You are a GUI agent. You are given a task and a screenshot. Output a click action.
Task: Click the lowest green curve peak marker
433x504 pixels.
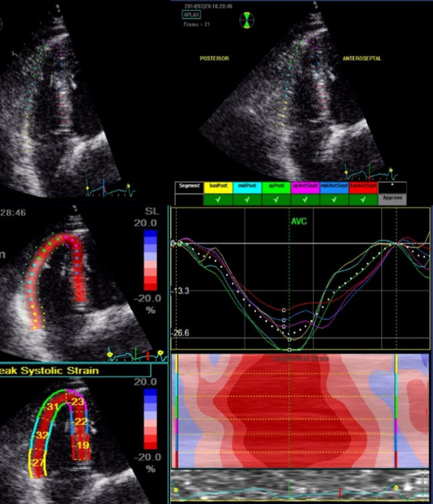[x=290, y=350]
